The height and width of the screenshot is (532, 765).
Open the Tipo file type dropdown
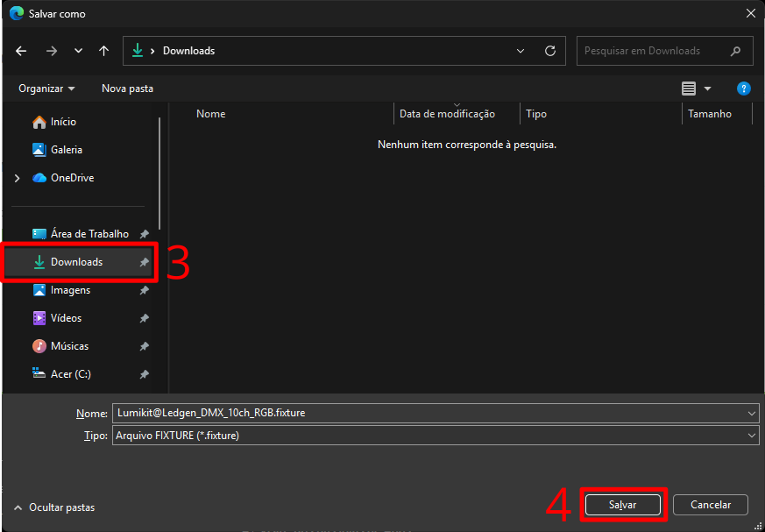[x=752, y=435]
